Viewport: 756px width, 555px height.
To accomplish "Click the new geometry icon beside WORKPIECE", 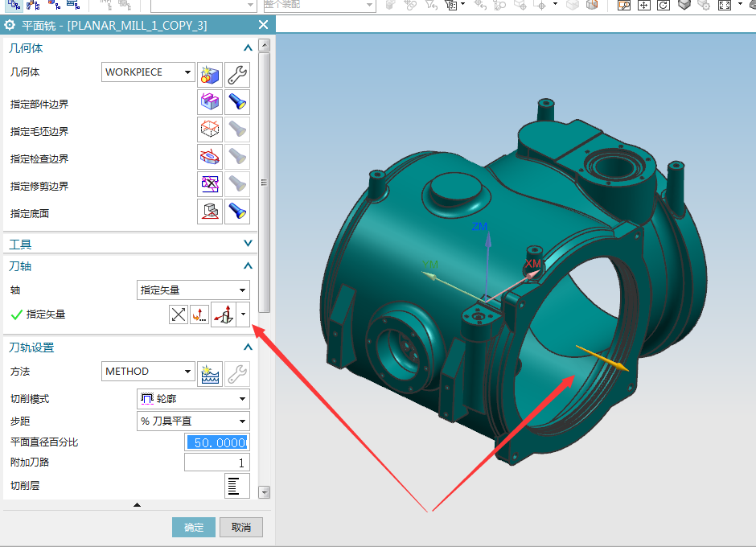I will pos(210,75).
